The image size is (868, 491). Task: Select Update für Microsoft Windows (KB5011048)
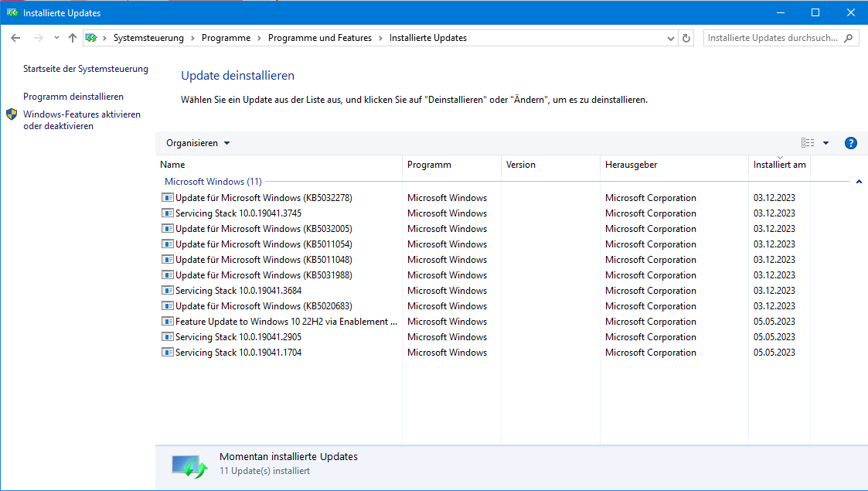tap(264, 260)
